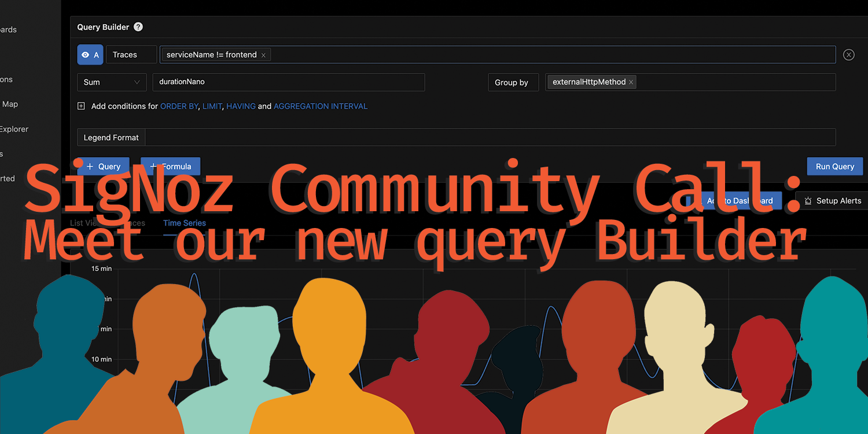Switch to the List View tab

pos(84,223)
